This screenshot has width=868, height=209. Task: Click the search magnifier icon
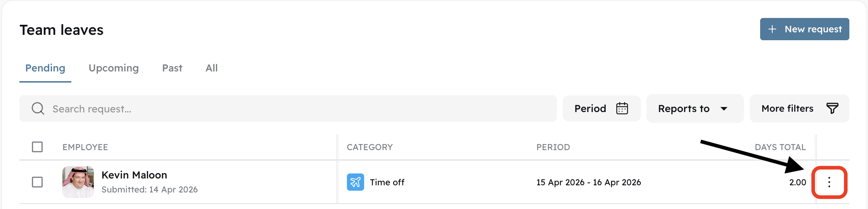coord(38,108)
